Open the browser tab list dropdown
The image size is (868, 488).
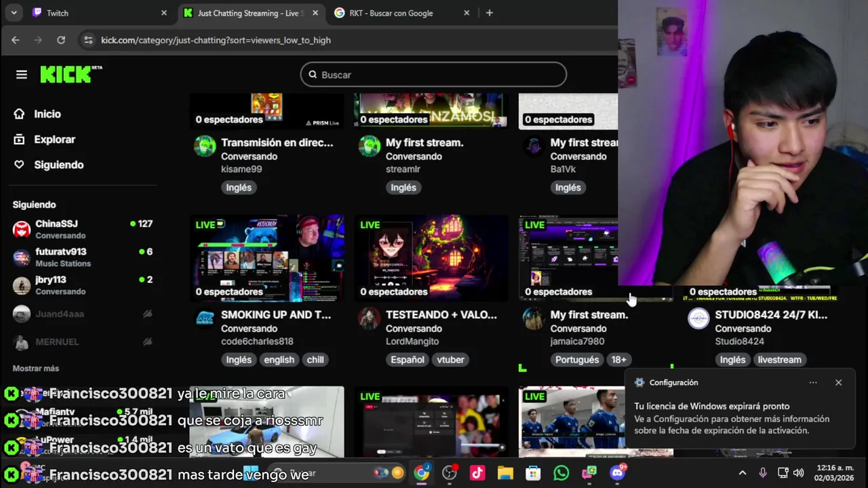(14, 13)
